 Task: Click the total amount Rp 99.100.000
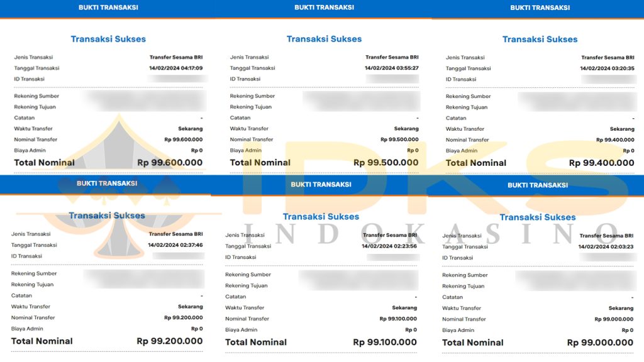pos(385,343)
